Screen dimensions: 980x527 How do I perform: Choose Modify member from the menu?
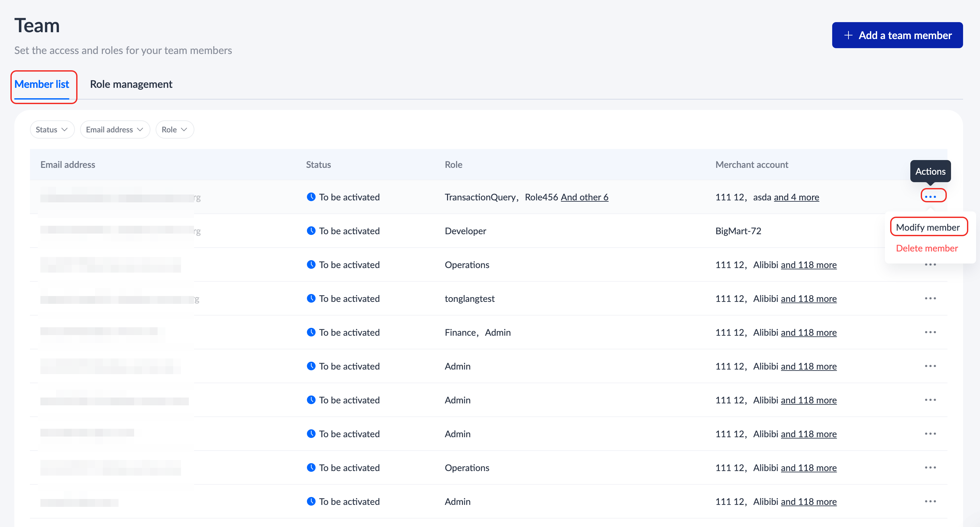point(928,227)
